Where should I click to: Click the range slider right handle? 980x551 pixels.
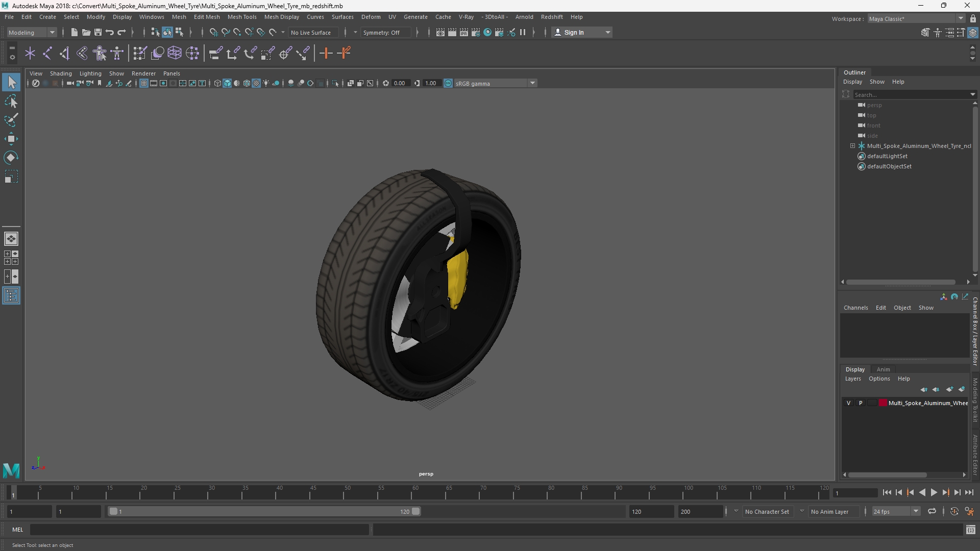tap(416, 511)
